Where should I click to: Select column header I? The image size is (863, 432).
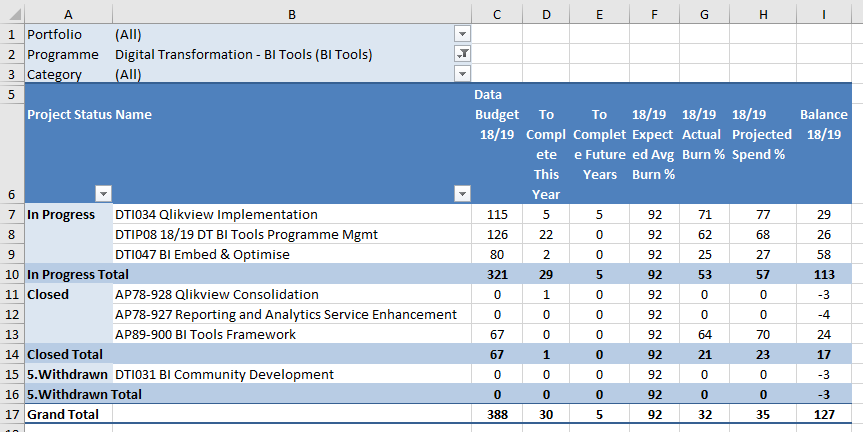click(x=823, y=13)
